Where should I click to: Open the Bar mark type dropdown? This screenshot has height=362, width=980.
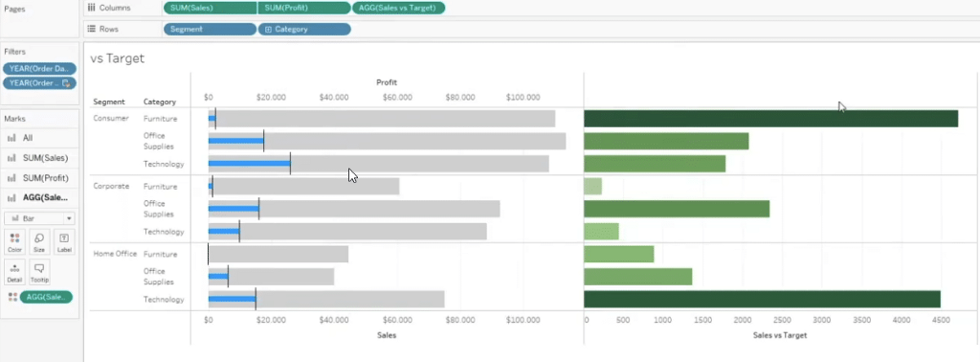pos(39,218)
